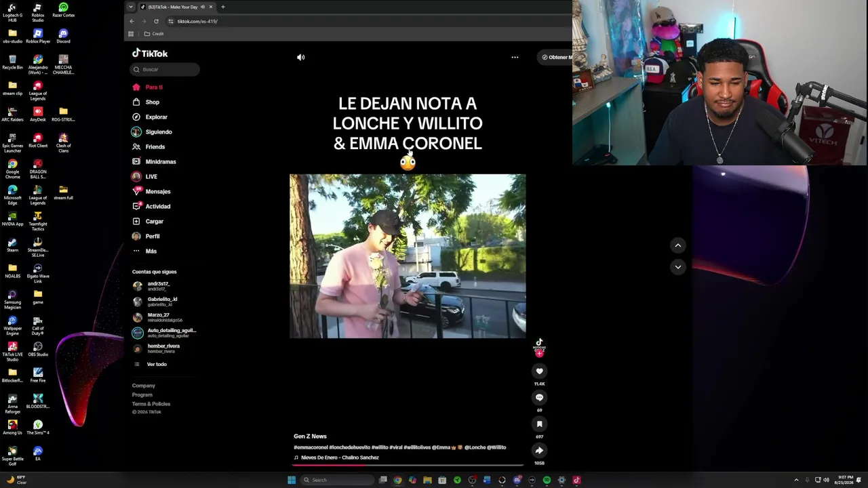Open the browser tab search dropdown
Viewport: 868px width, 488px height.
(x=131, y=7)
